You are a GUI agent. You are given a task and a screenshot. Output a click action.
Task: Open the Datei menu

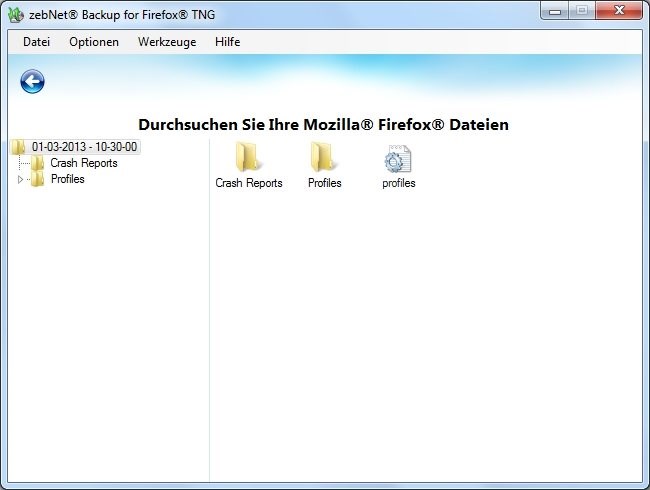click(36, 42)
